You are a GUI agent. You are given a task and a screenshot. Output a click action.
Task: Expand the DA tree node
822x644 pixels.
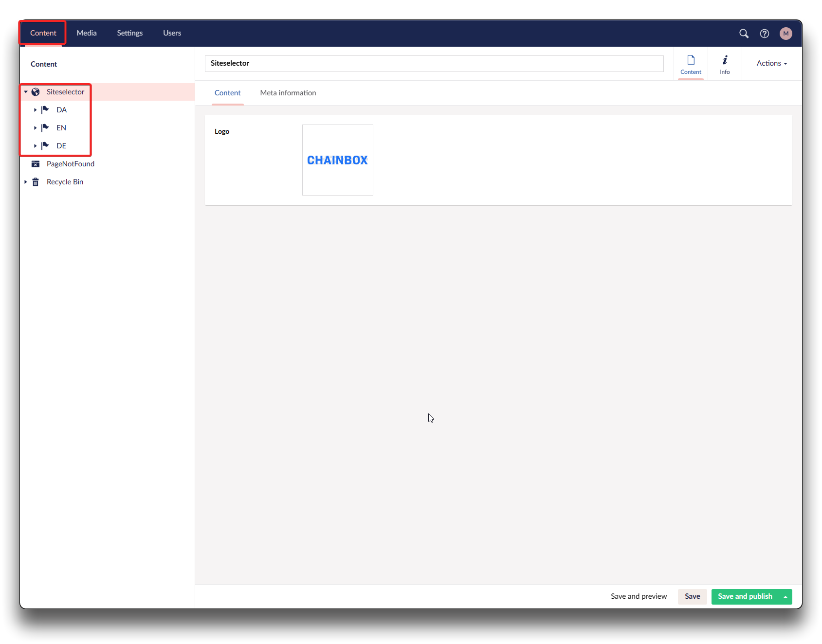pyautogui.click(x=35, y=110)
